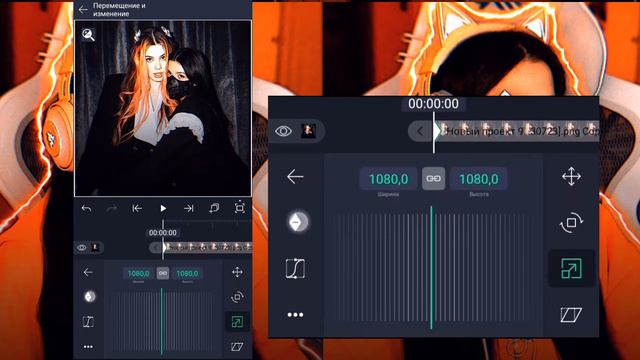This screenshot has height=360, width=640.
Task: Select rotate tool in small editor
Action: pos(237,297)
